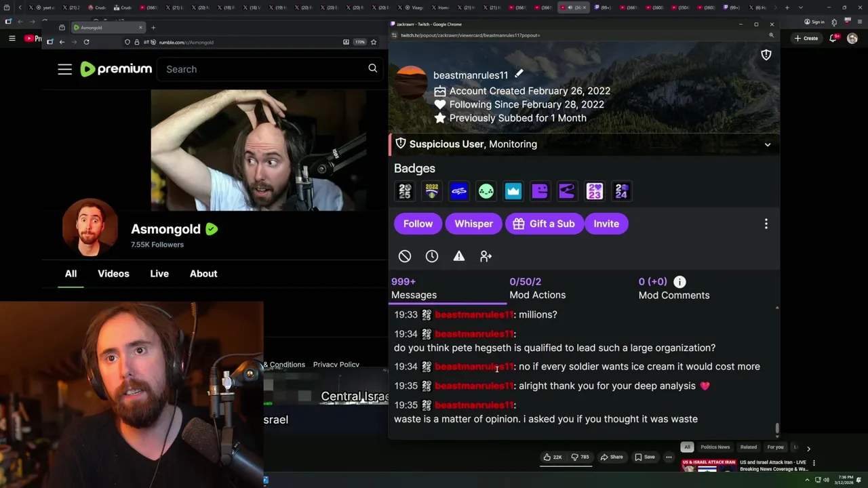The height and width of the screenshot is (488, 868).
Task: Click the teal crown badge
Action: [513, 192]
